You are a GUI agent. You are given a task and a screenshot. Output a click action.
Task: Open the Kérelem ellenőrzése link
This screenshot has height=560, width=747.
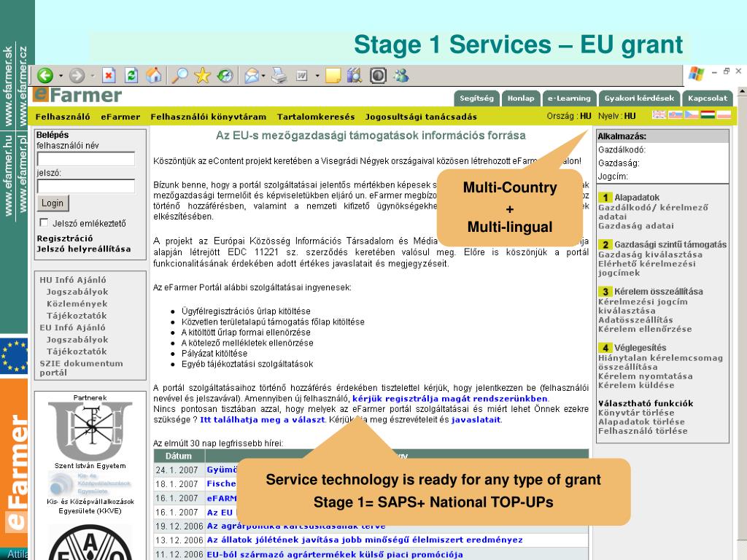(x=645, y=329)
